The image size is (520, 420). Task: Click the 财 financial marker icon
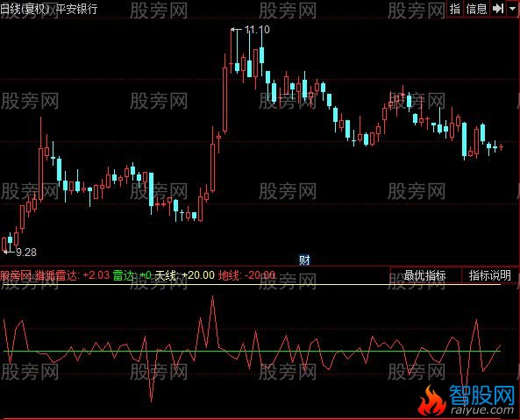[304, 260]
